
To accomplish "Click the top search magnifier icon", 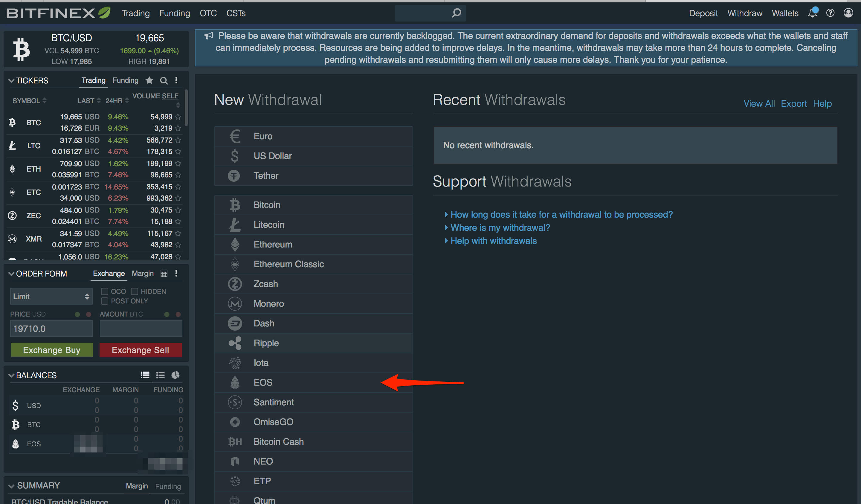I will coord(457,13).
